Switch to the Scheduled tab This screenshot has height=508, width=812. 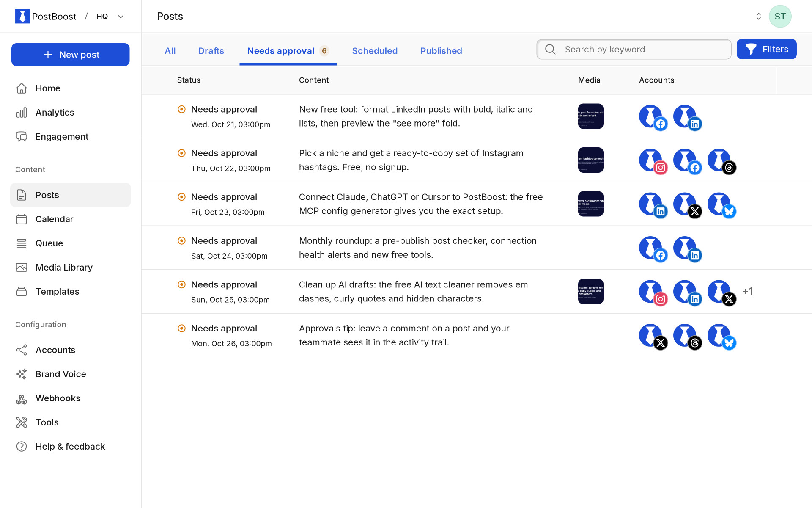(375, 51)
